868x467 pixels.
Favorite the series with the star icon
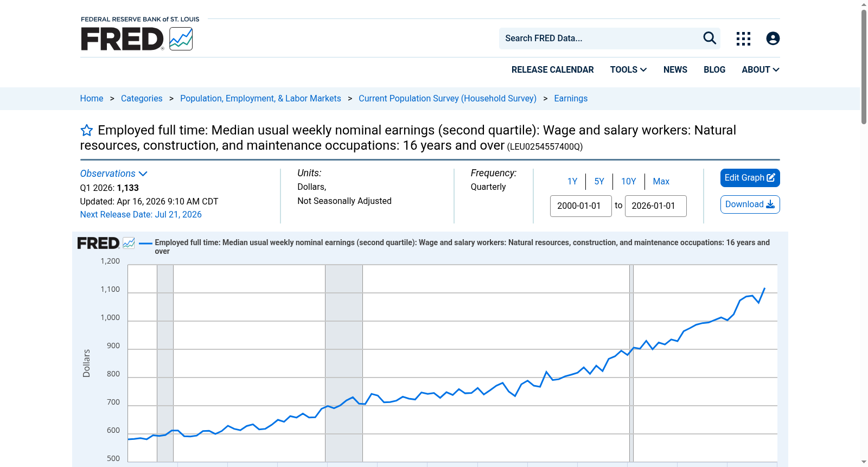[87, 130]
